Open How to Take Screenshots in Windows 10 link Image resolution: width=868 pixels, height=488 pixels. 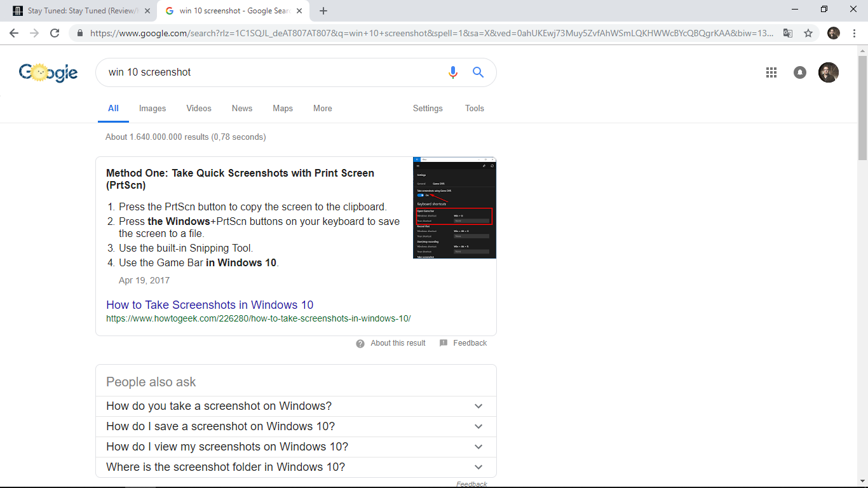[210, 305]
